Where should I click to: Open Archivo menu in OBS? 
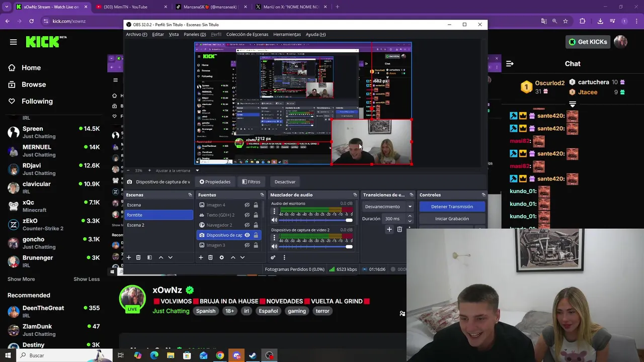click(x=136, y=34)
